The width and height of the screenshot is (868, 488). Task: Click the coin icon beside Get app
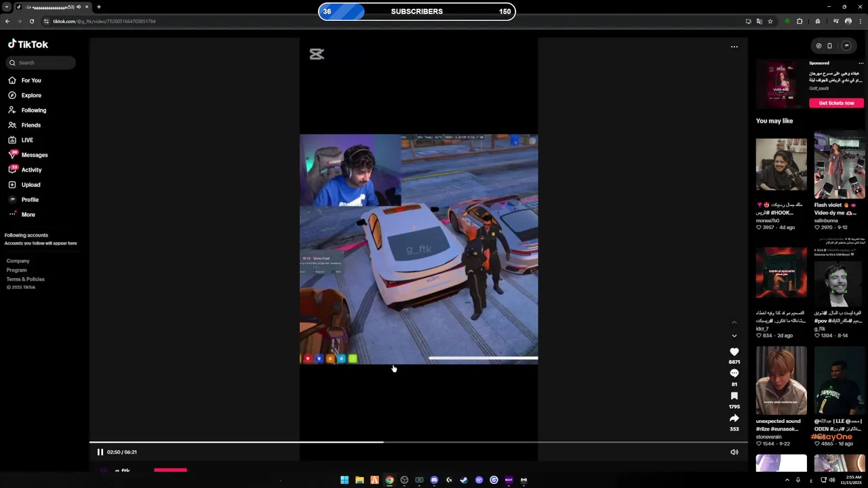tap(818, 45)
